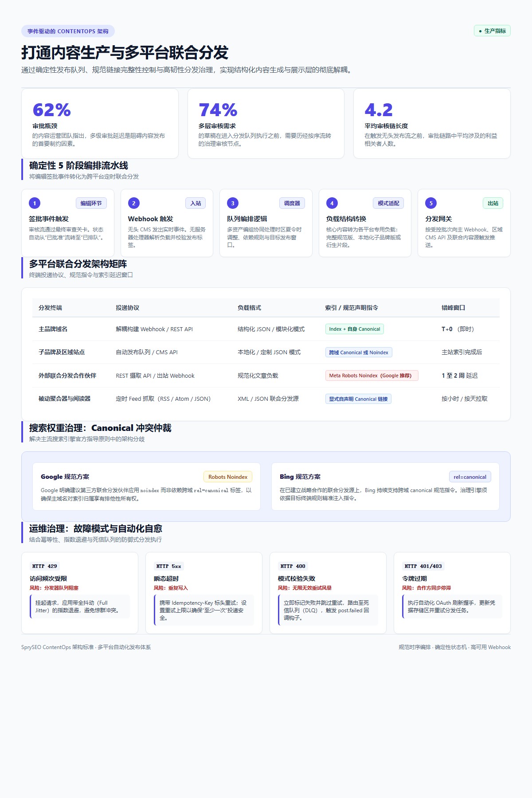The width and height of the screenshot is (532, 798).
Task: Click the Google 规范方案 heading
Action: tap(65, 477)
